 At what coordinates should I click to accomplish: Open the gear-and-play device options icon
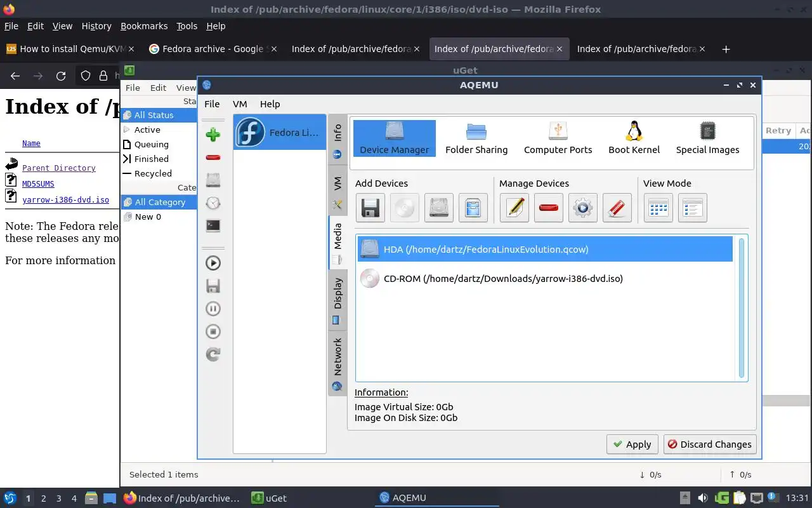pyautogui.click(x=583, y=208)
